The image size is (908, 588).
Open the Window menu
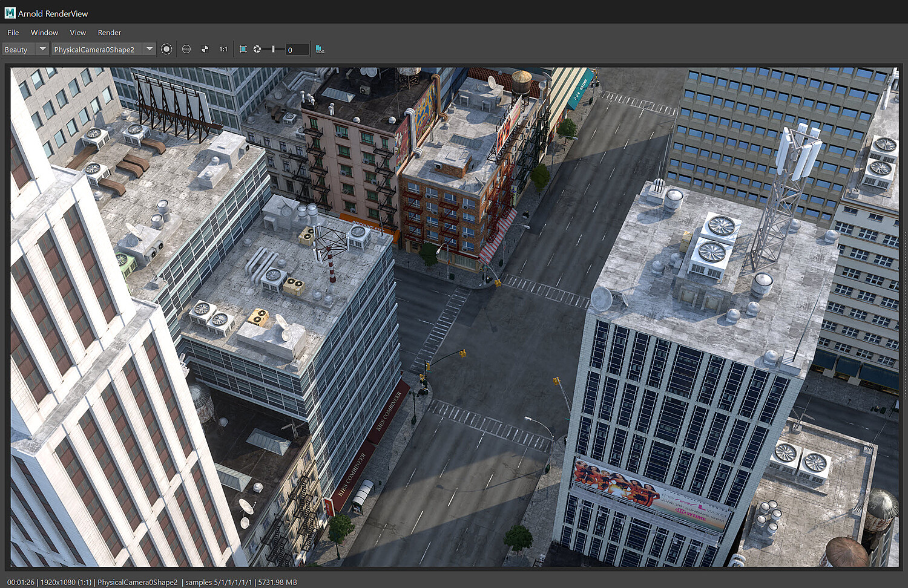click(44, 33)
